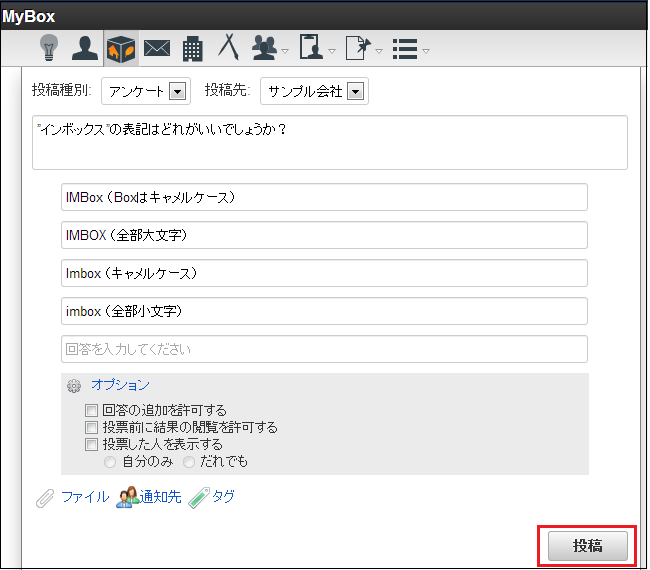Click the IMBox (Boxはキャメルケース) answer field
650x570 pixels.
[324, 197]
